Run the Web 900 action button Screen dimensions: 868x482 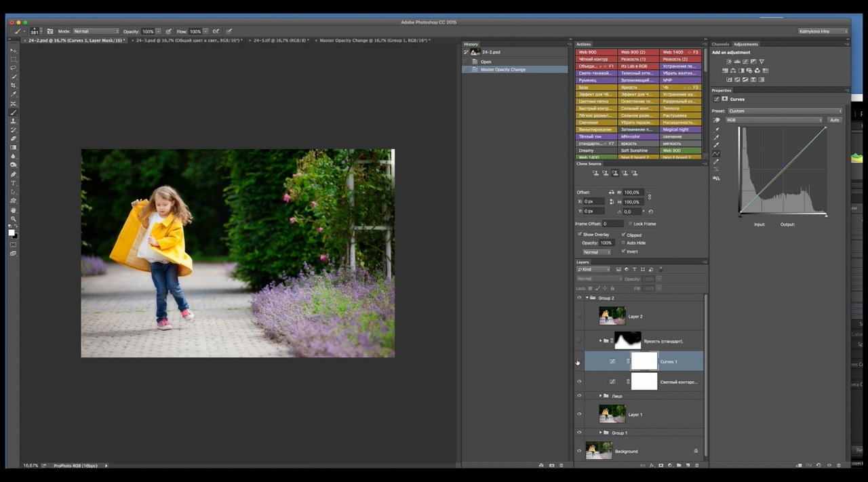(596, 52)
